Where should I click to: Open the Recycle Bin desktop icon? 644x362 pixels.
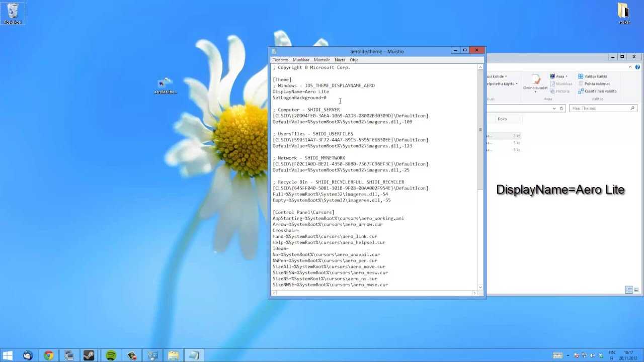(13, 13)
